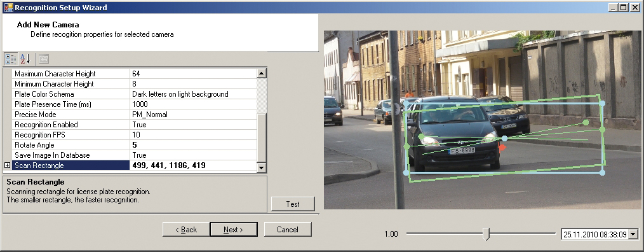Click scroll down arrow of property list
The width and height of the screenshot is (644, 252).
click(x=262, y=167)
